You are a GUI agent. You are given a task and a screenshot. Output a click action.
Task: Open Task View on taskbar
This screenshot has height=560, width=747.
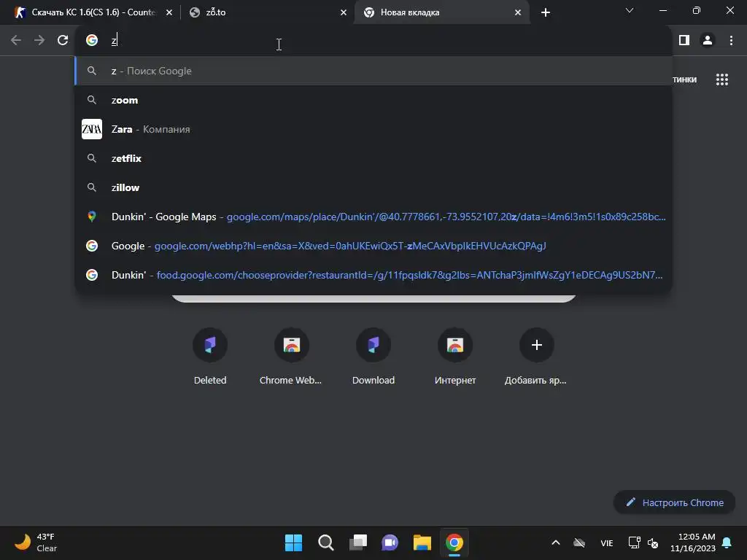pos(358,542)
